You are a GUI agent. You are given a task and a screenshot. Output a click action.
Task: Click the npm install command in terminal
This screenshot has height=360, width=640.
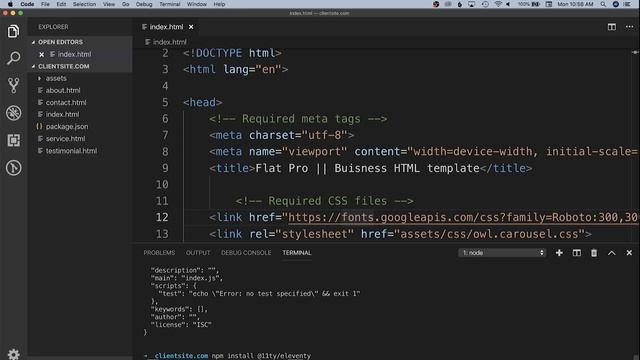tap(261, 356)
